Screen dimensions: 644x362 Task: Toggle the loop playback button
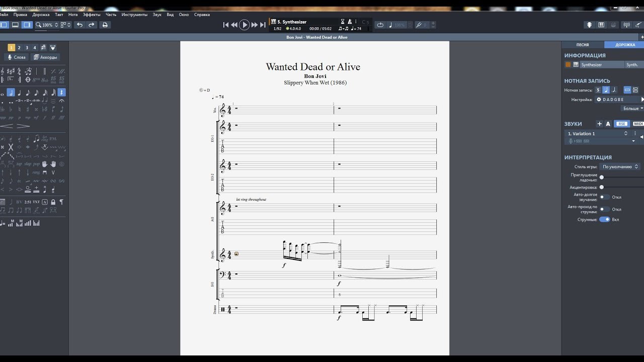coord(380,25)
